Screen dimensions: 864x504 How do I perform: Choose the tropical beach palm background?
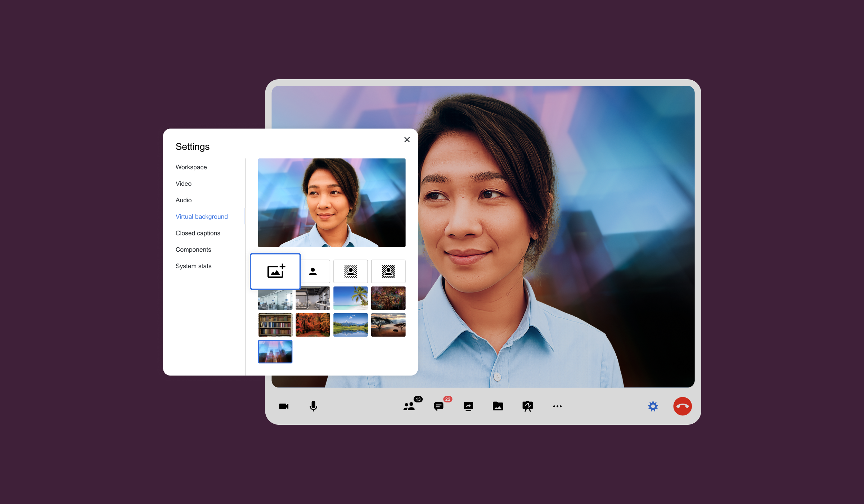[351, 298]
